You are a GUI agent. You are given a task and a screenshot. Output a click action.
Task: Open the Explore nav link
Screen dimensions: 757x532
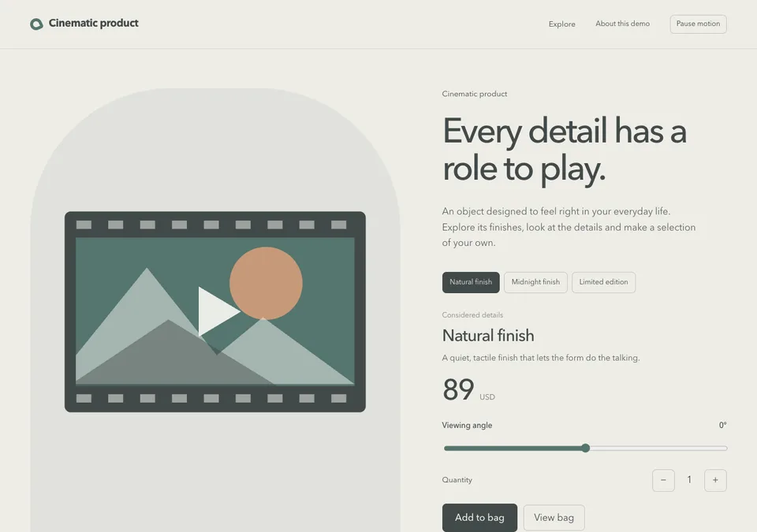562,24
